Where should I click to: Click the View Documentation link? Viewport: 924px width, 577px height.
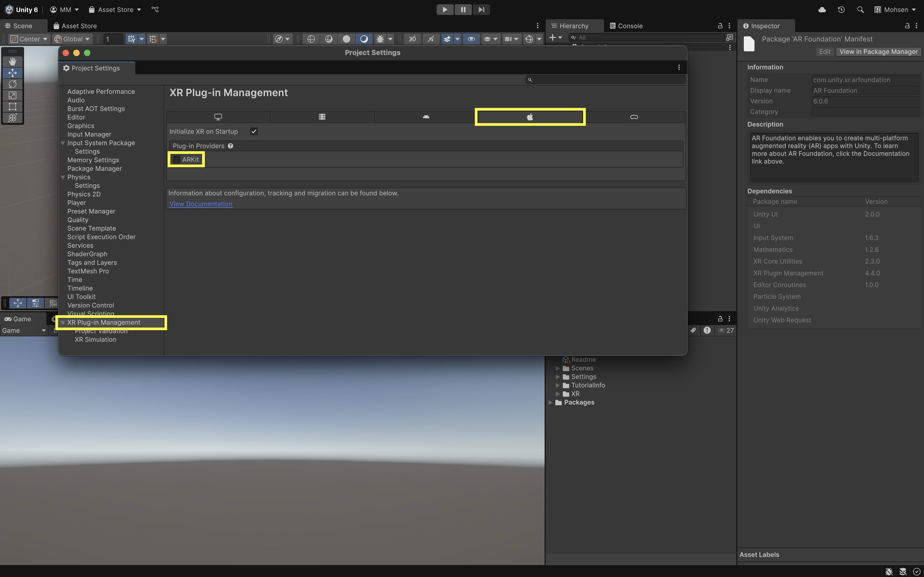201,204
